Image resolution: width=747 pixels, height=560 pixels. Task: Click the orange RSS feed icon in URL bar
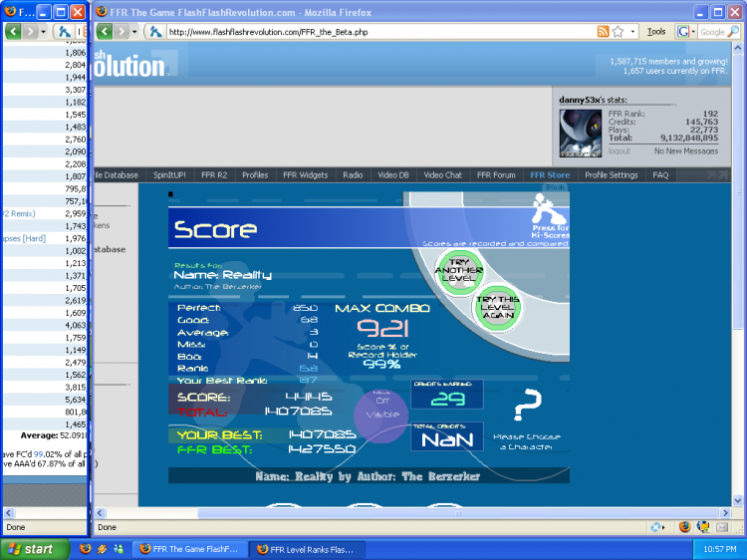[x=603, y=32]
